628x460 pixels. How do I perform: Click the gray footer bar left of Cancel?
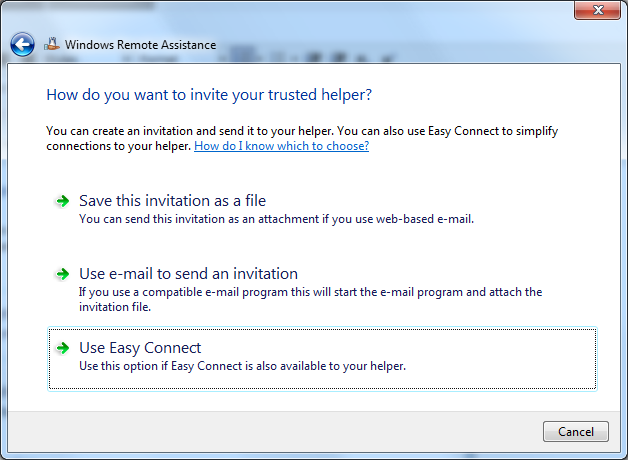coord(272,432)
